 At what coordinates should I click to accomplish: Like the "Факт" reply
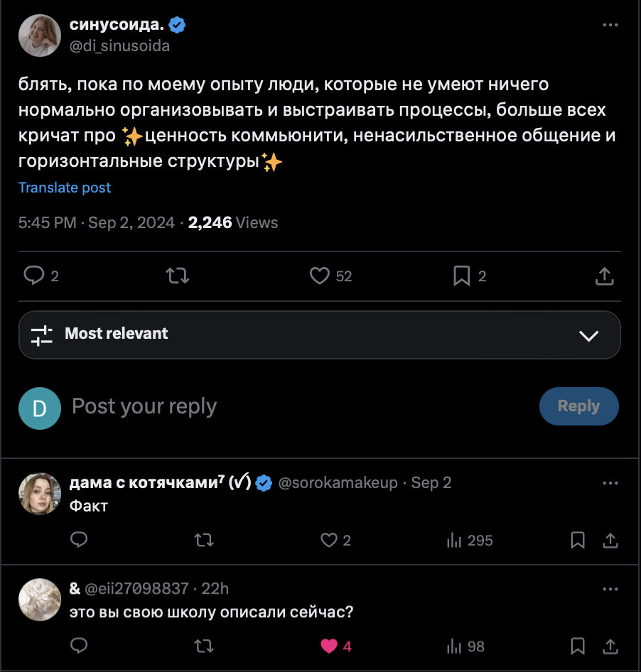point(328,541)
